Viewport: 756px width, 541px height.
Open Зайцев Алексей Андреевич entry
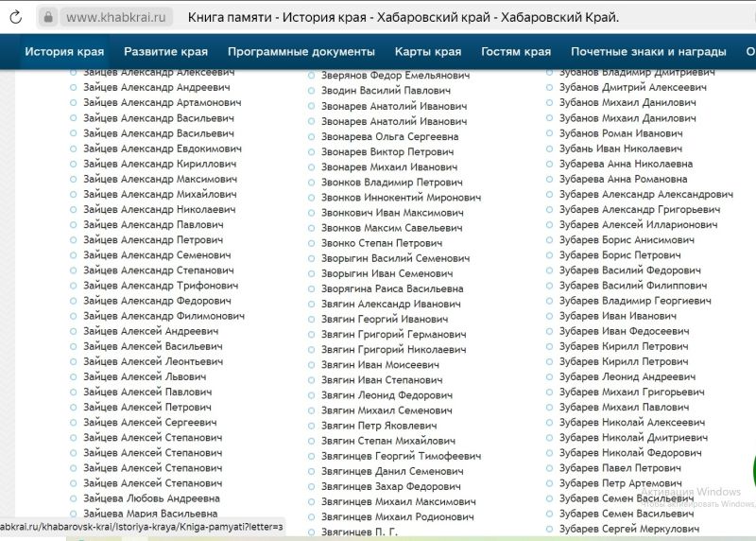click(x=151, y=332)
